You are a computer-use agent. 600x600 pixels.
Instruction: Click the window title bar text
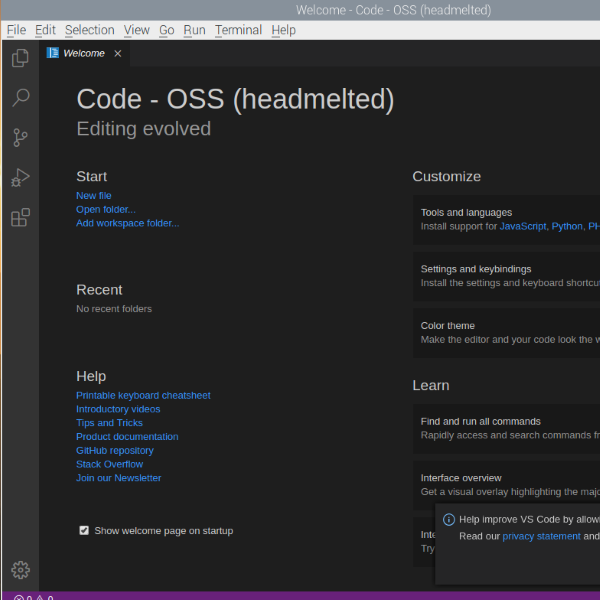(393, 10)
